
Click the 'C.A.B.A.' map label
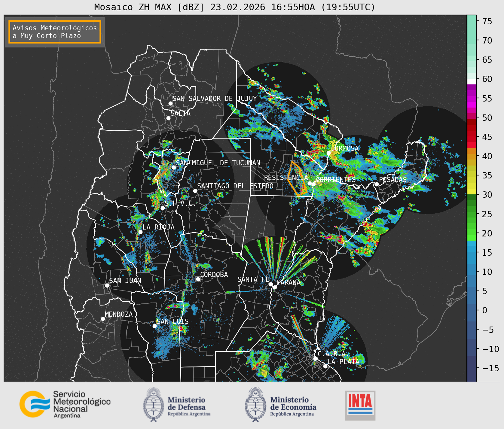(x=334, y=354)
